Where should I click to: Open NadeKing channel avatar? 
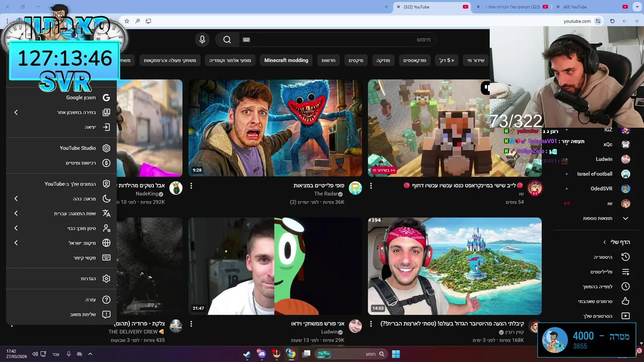pos(176,188)
